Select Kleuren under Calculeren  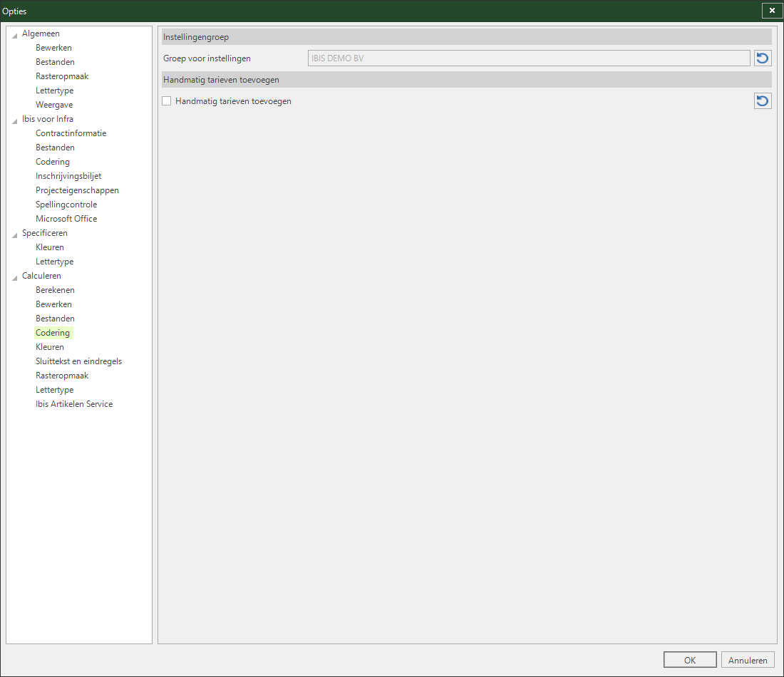(49, 347)
